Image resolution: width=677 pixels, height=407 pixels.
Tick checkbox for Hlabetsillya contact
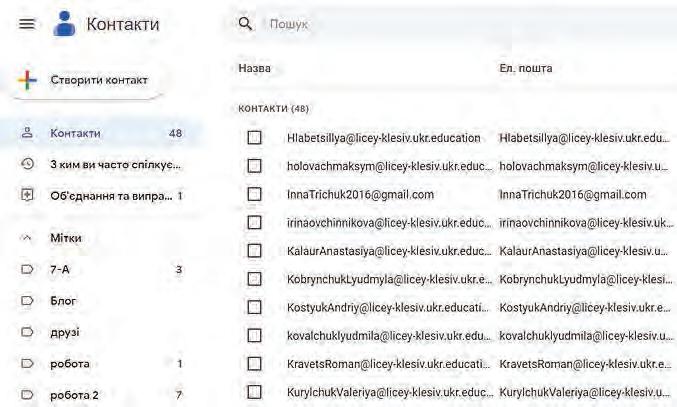pyautogui.click(x=254, y=138)
